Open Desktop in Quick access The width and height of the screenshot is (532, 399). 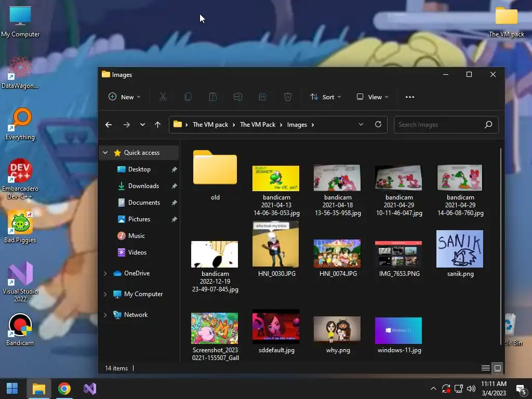[140, 169]
